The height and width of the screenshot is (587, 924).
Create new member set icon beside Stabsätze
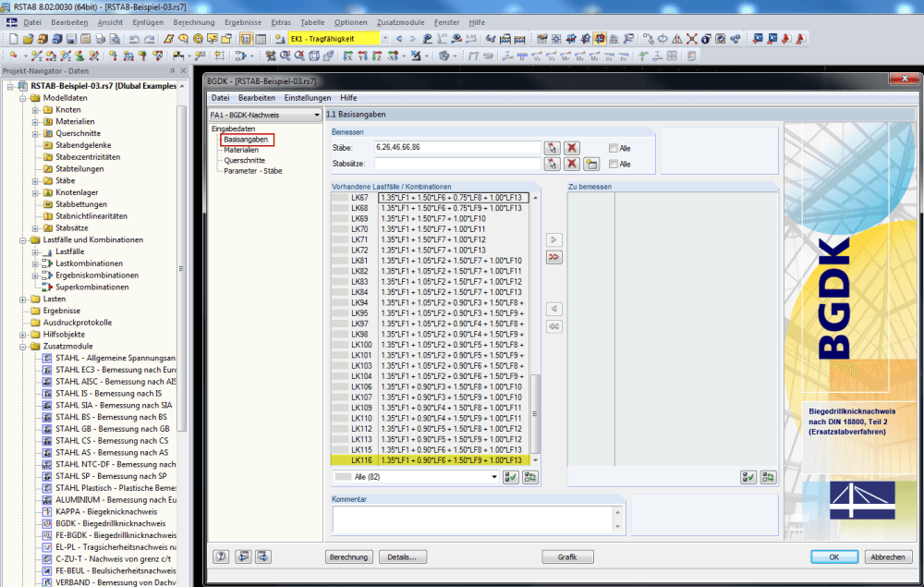pyautogui.click(x=591, y=164)
